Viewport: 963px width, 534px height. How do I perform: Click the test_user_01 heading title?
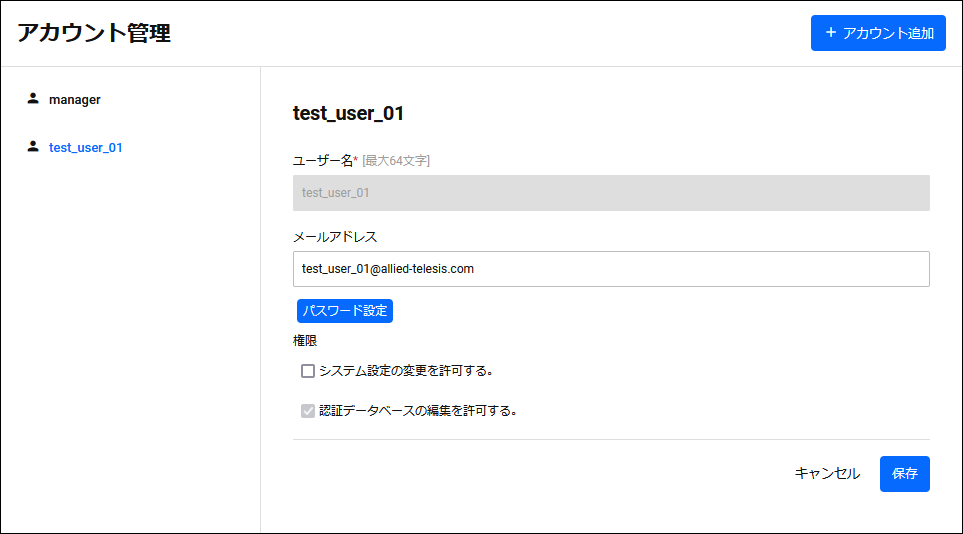tap(348, 113)
